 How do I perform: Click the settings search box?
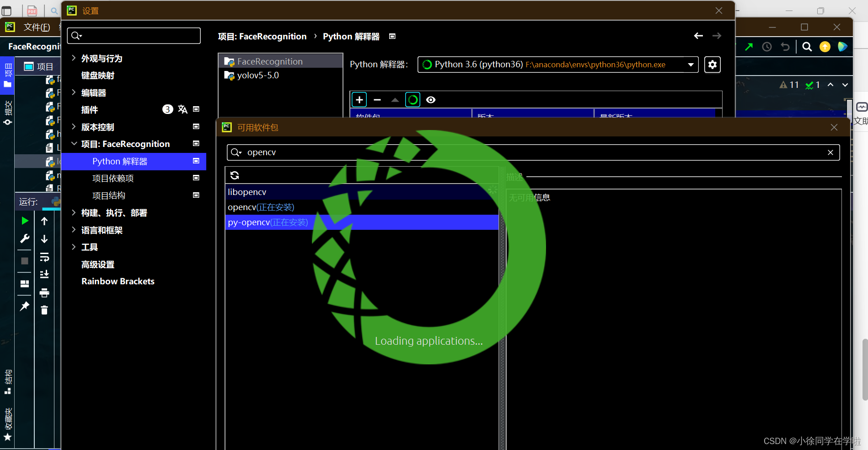(x=134, y=36)
